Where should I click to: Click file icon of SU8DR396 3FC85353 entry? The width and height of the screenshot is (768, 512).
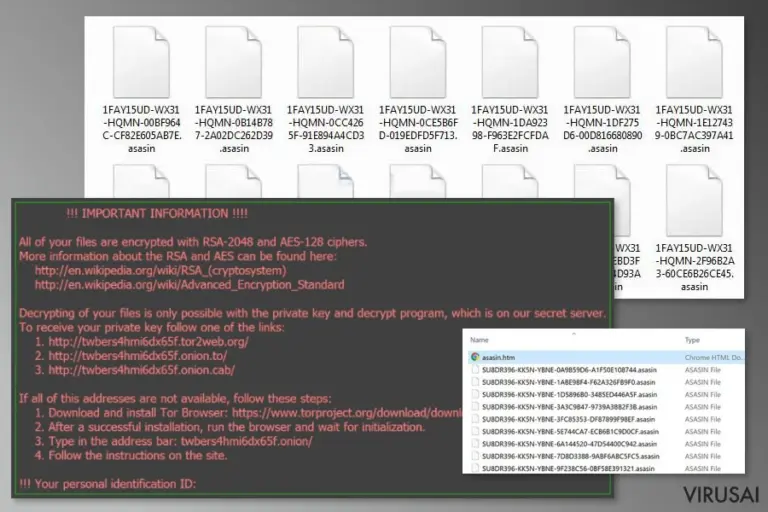pos(475,419)
